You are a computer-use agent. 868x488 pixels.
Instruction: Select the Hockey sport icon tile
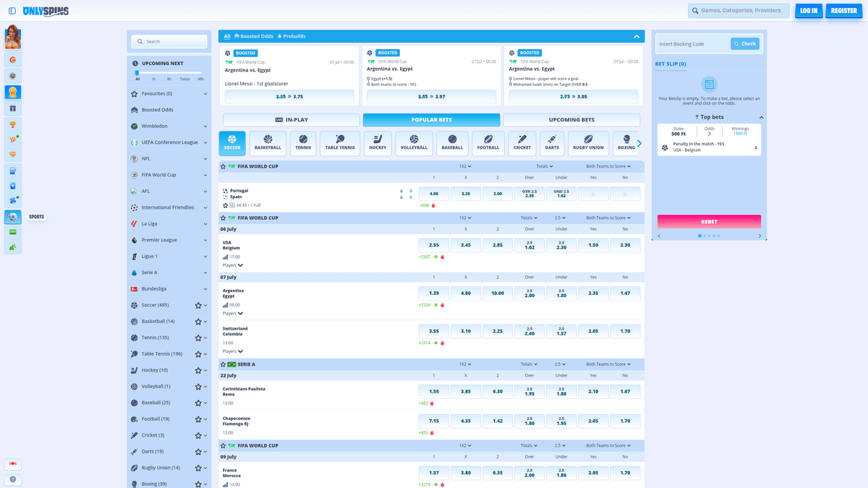pos(378,143)
